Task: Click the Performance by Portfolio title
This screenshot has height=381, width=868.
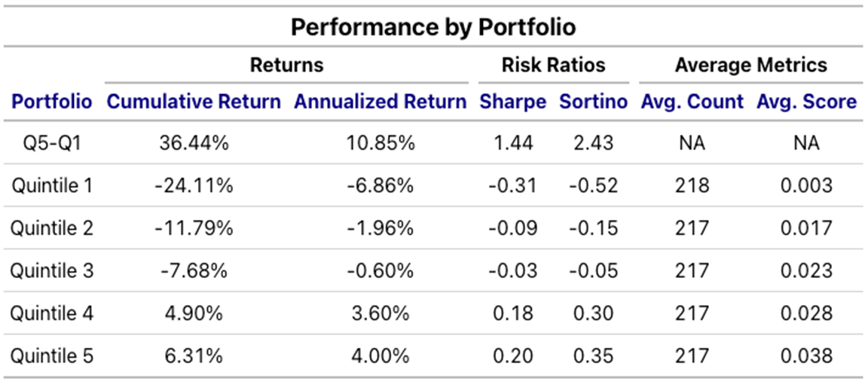Action: (433, 28)
